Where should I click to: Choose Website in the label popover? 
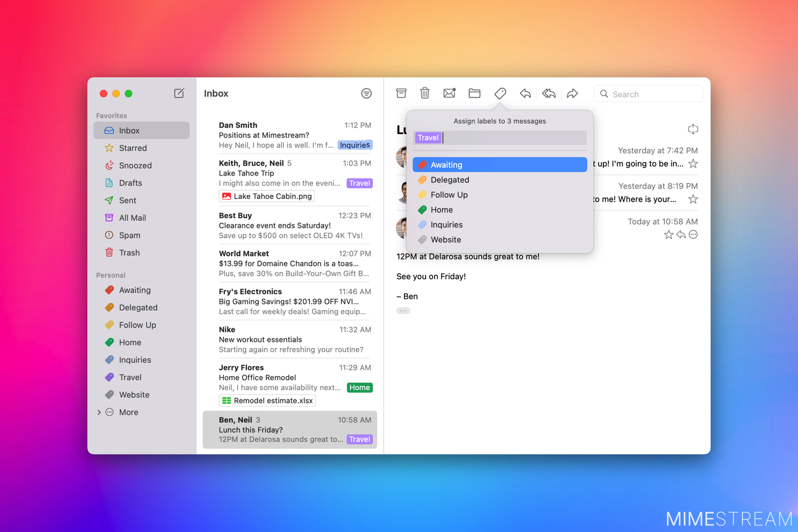pyautogui.click(x=500, y=239)
